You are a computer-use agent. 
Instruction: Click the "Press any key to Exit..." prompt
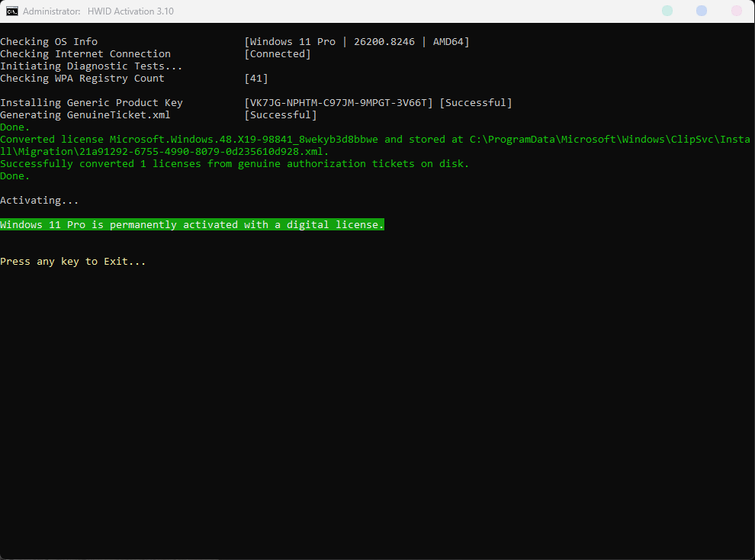point(72,262)
